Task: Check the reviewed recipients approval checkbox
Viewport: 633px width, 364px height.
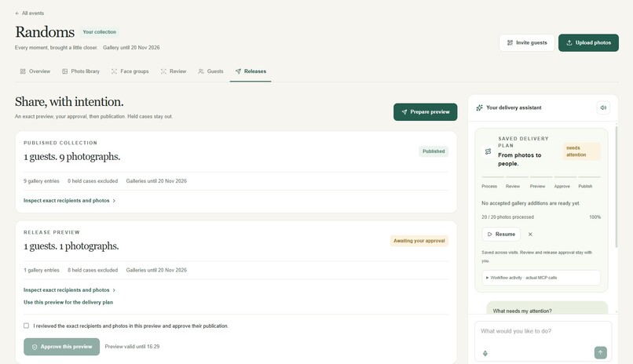Action: point(26,326)
